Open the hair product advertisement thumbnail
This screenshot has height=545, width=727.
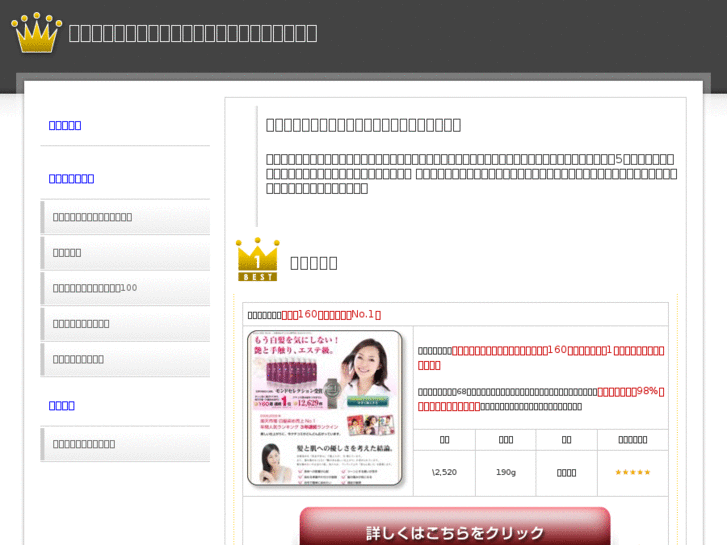[325, 408]
